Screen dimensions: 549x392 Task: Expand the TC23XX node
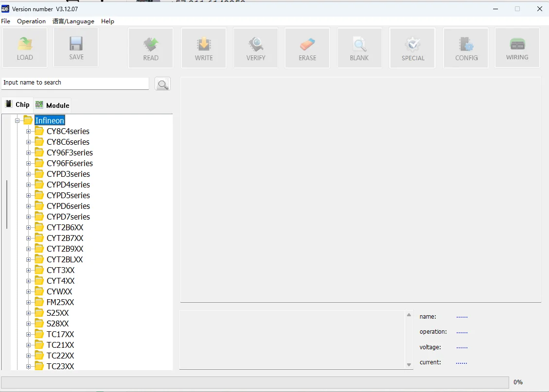[x=28, y=366]
